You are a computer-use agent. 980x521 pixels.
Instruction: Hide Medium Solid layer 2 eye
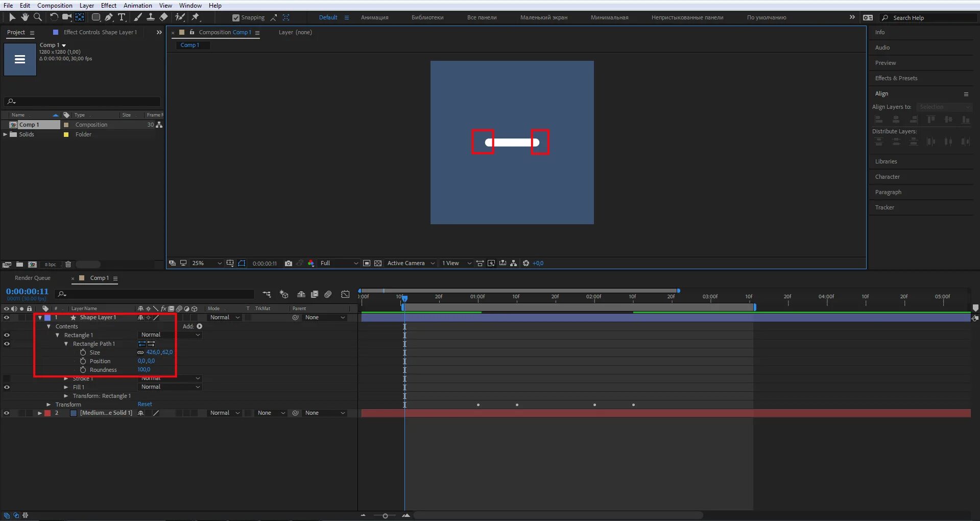click(7, 413)
